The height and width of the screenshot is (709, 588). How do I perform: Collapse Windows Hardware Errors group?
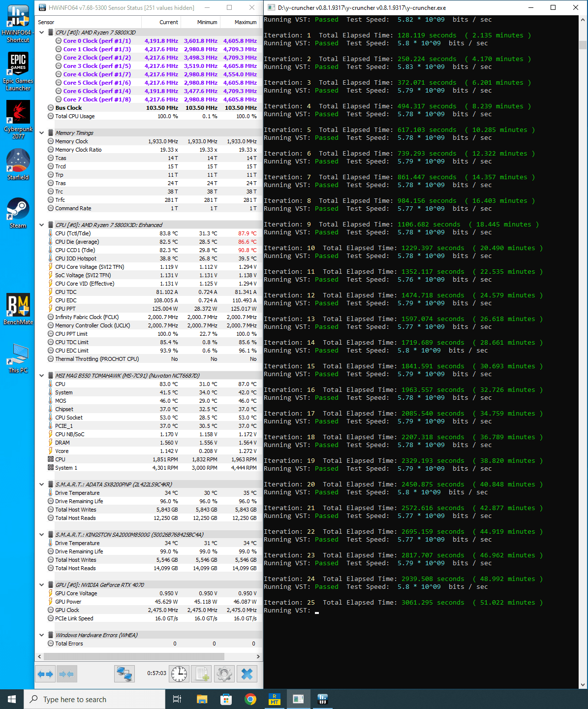tap(42, 635)
